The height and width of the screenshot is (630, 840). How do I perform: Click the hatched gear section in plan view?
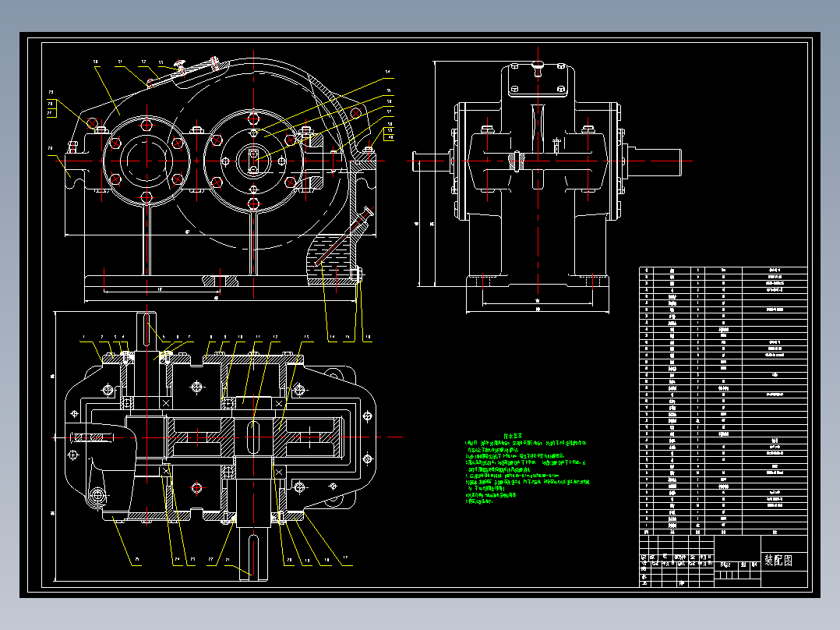255,437
